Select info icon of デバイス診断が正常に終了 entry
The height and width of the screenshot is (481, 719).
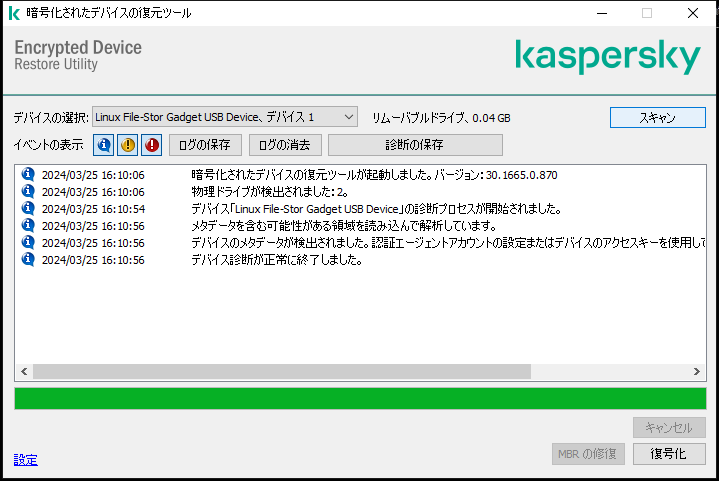click(28, 259)
